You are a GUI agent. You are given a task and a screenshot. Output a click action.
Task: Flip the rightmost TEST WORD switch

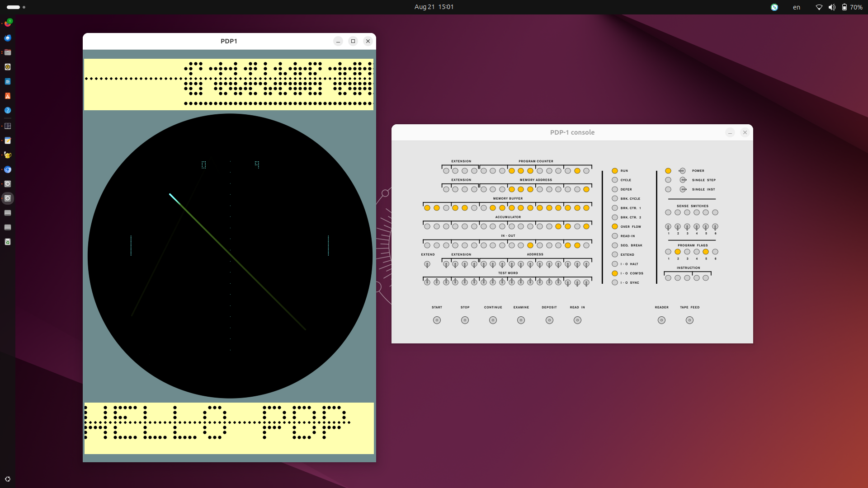586,283
